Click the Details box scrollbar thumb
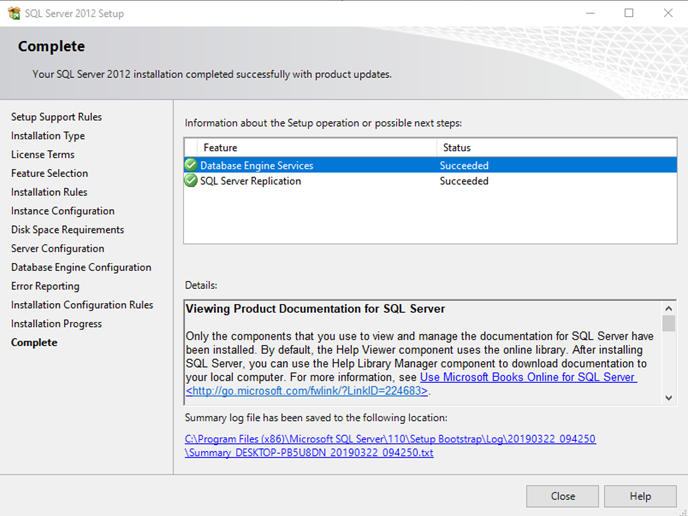Viewport: 688px width, 516px height. tap(669, 324)
